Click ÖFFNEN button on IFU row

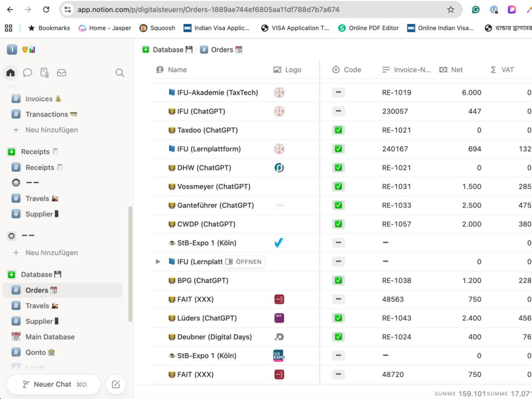244,262
